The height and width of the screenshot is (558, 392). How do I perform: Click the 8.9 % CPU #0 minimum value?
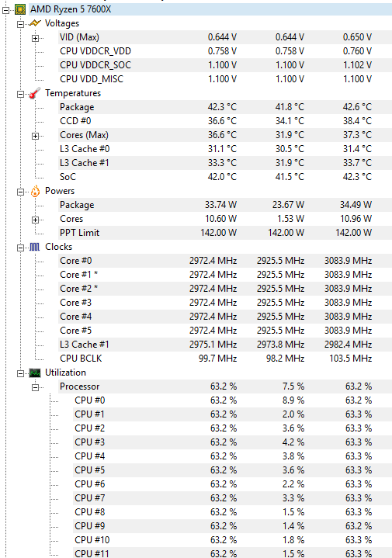[x=293, y=400]
